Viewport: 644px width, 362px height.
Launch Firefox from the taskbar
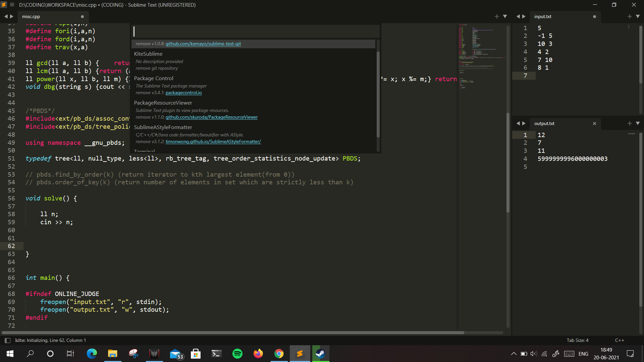click(258, 354)
